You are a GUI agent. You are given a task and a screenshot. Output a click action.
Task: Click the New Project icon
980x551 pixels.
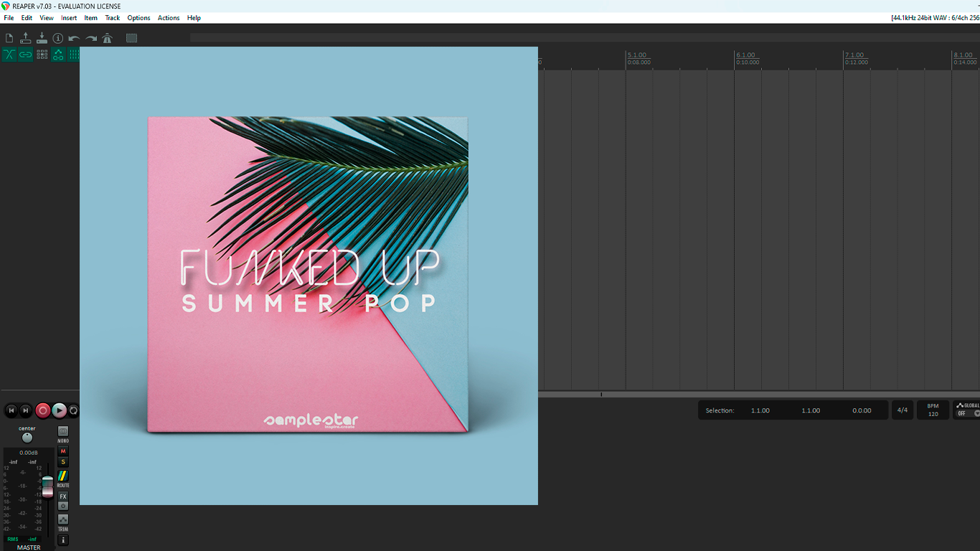[x=9, y=38]
